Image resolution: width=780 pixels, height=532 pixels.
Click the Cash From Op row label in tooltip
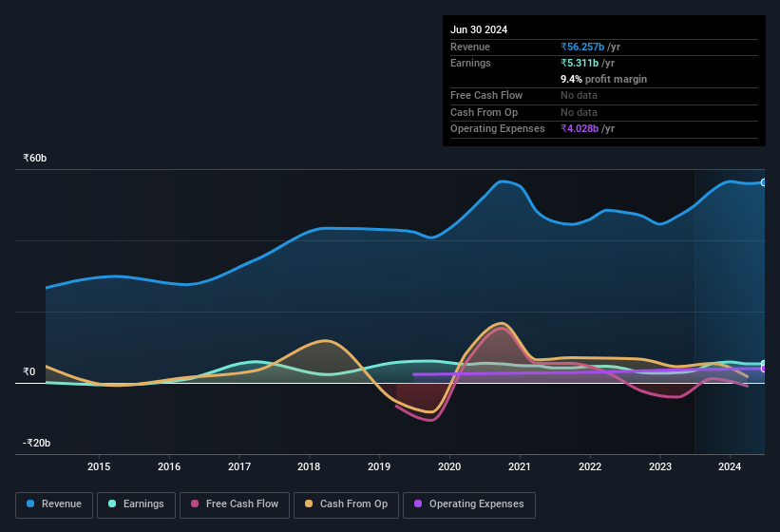(x=484, y=112)
